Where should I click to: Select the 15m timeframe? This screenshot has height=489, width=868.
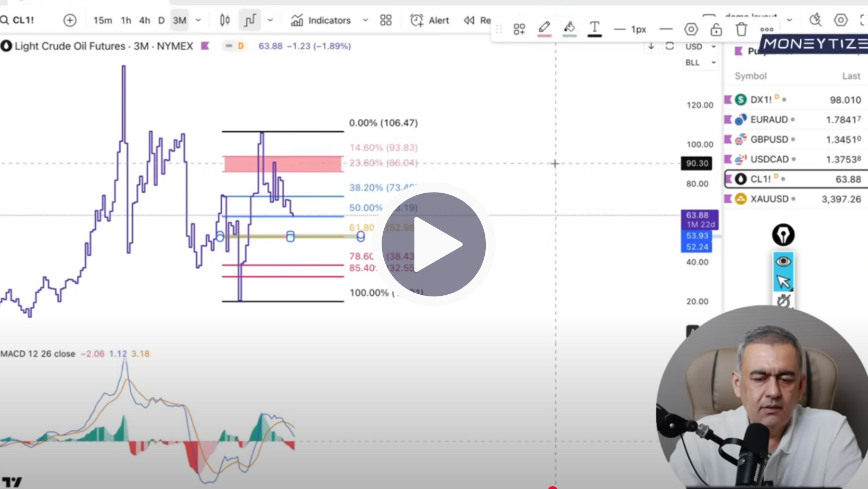pos(103,20)
